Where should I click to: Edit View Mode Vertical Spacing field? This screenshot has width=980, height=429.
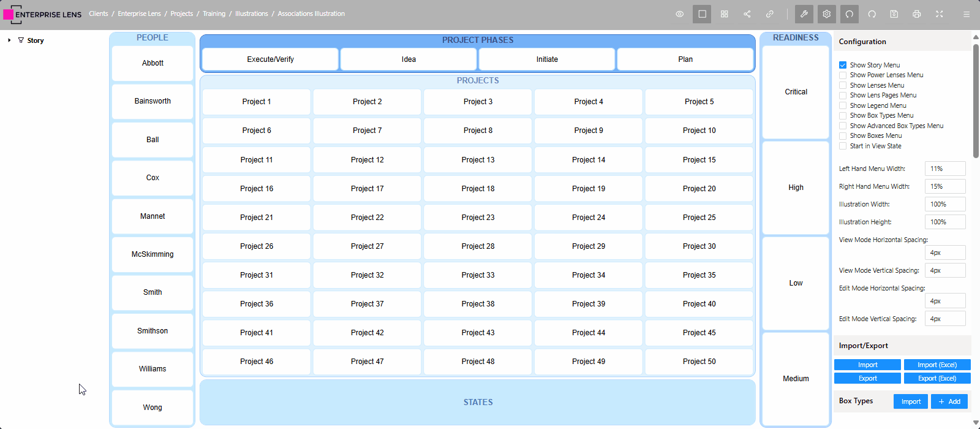coord(945,270)
